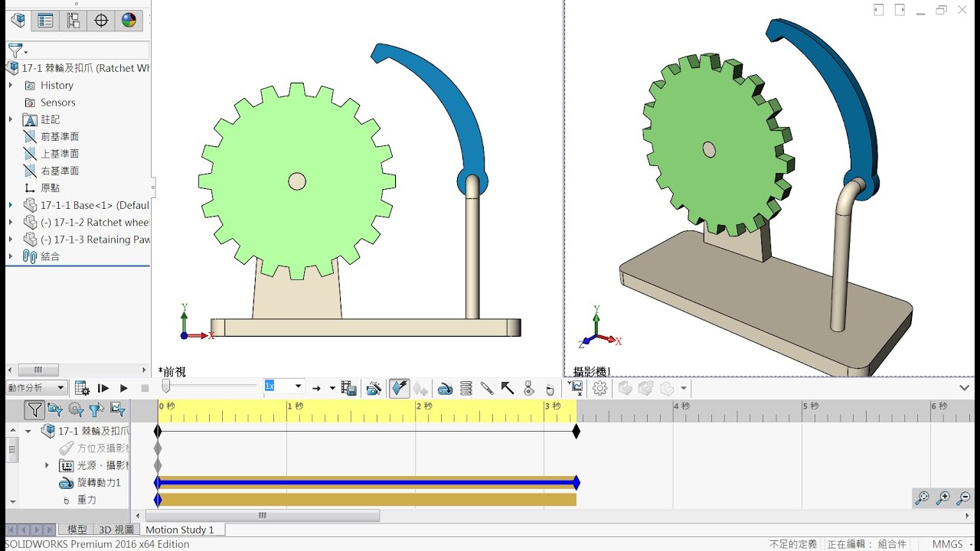Add a rotary Motor to the study

(445, 389)
